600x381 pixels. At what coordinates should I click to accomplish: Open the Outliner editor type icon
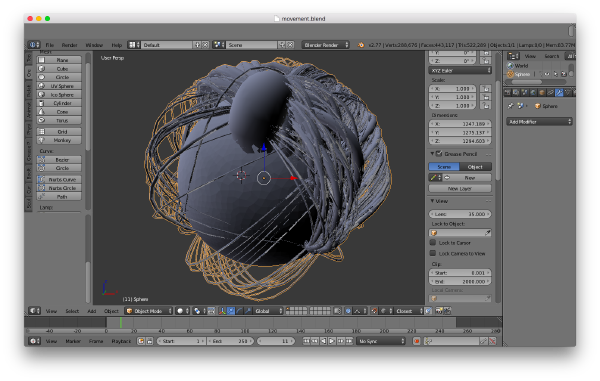513,56
